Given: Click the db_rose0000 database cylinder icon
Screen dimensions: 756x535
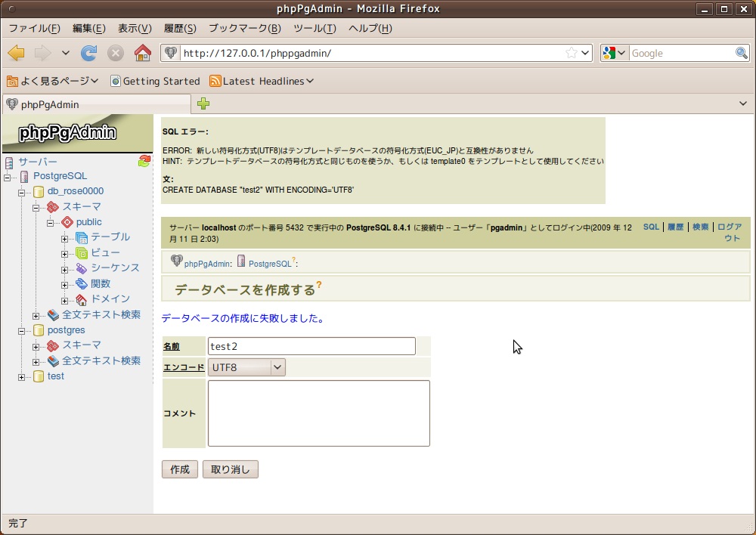Looking at the screenshot, I should point(39,192).
